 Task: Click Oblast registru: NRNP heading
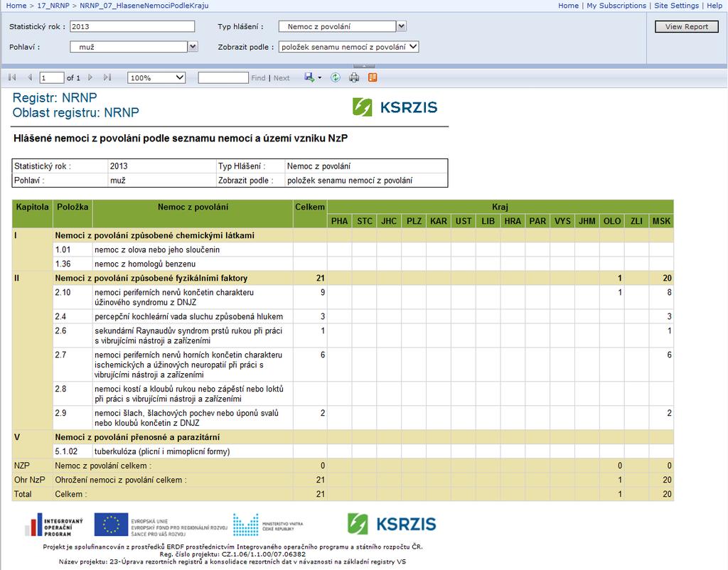tap(75, 112)
